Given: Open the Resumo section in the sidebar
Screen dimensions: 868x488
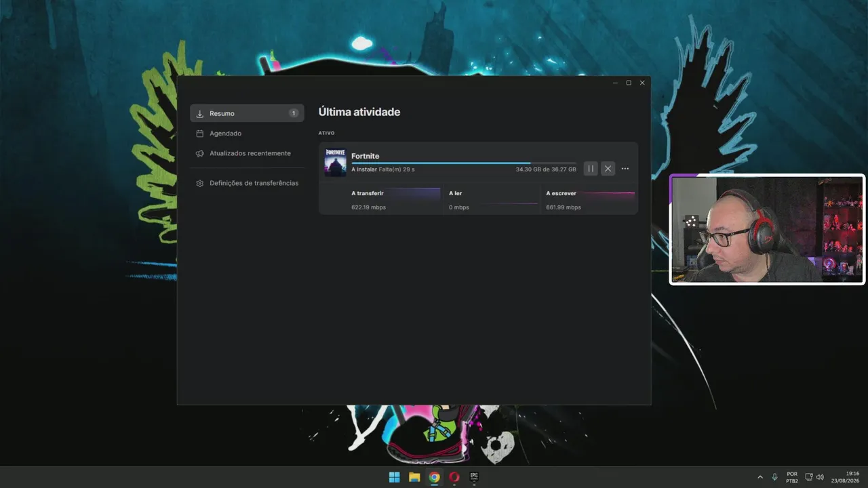Looking at the screenshot, I should [247, 113].
